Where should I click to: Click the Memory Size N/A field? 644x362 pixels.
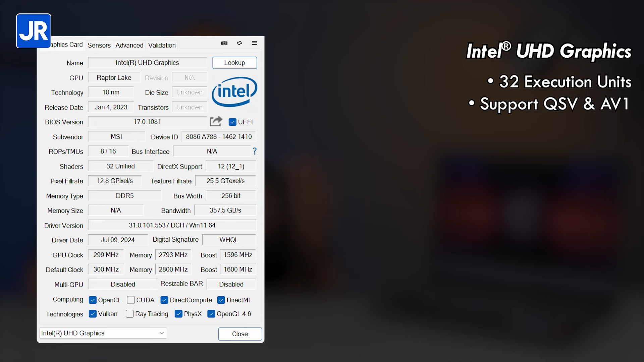click(116, 210)
